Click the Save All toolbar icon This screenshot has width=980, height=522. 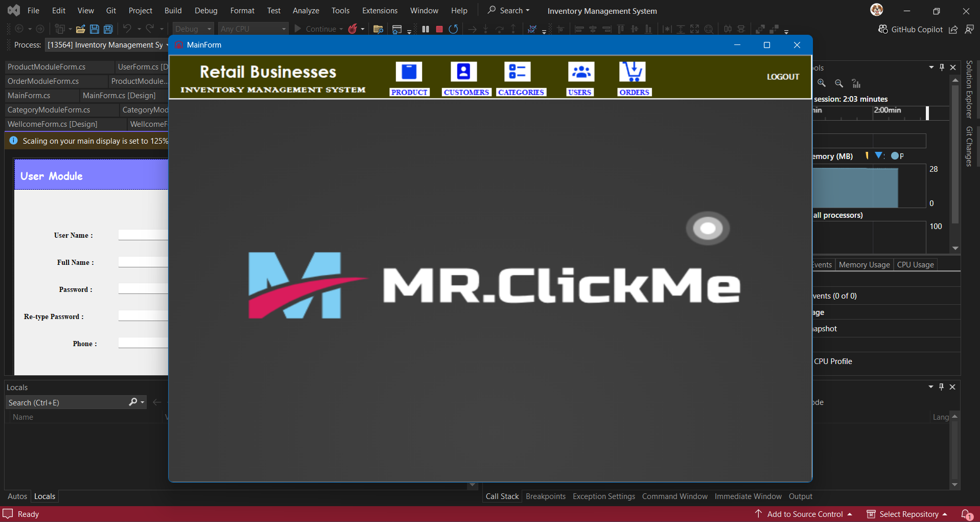click(108, 29)
